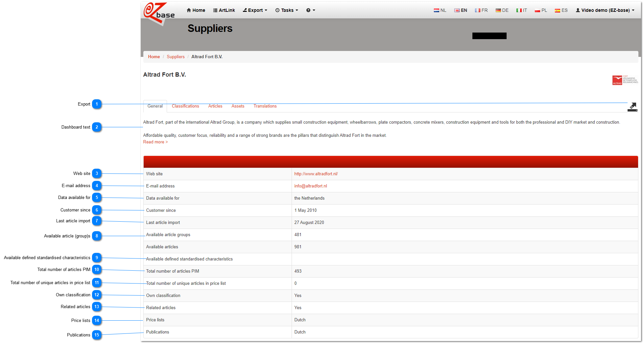The image size is (644, 344).
Task: Expand the Tasks dropdown menu
Action: pos(287,10)
